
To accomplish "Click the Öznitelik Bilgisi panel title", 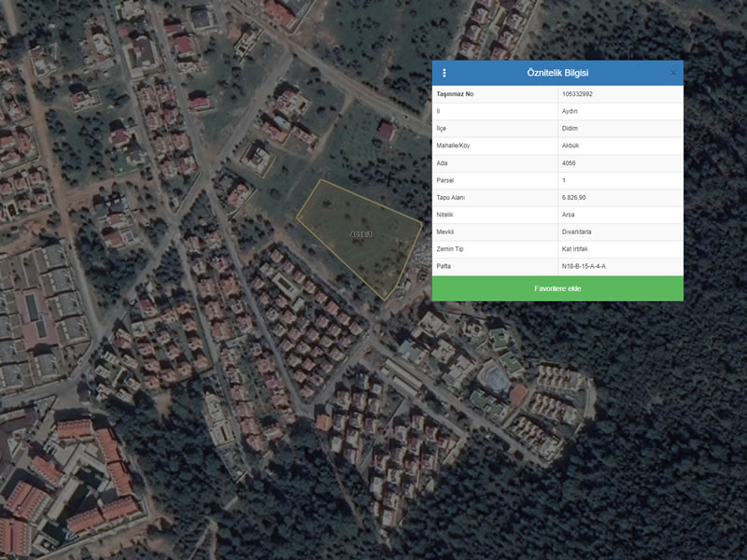I will pyautogui.click(x=557, y=73).
